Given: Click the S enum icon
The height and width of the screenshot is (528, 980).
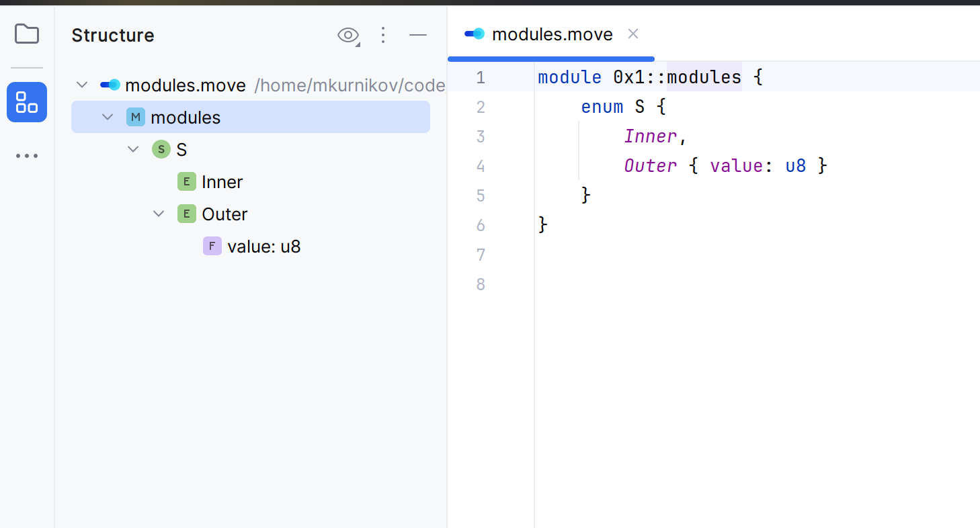Looking at the screenshot, I should (161, 149).
